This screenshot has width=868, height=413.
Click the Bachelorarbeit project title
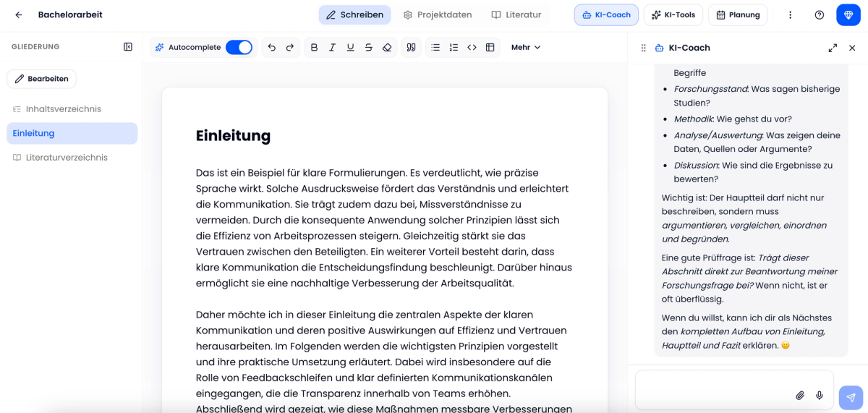point(70,14)
